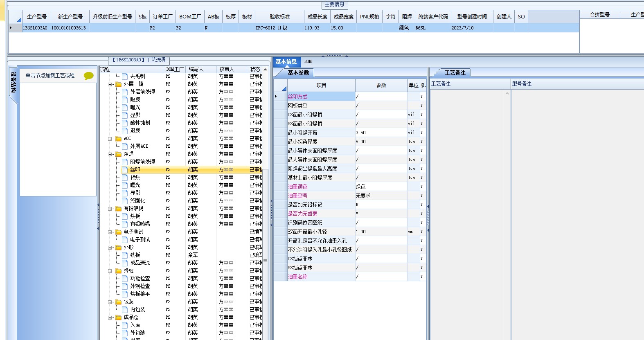Click the 型号创建时间 column header

point(472,17)
